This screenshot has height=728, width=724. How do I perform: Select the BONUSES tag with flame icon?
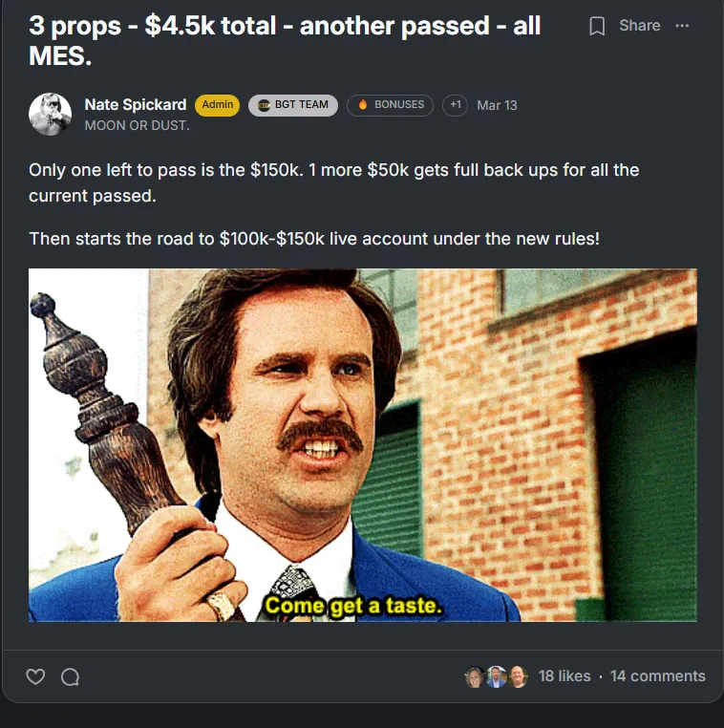[391, 105]
